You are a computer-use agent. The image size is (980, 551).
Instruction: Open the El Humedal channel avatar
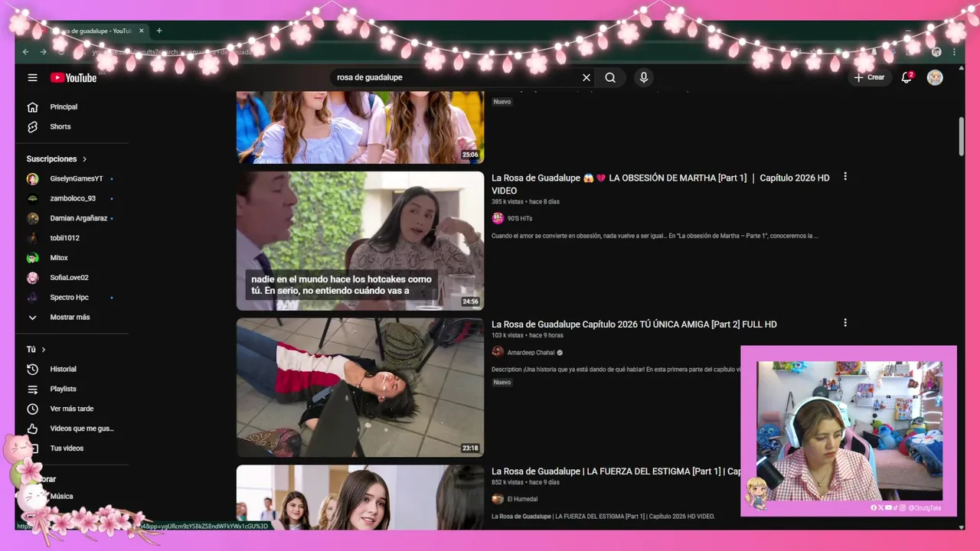(x=498, y=499)
